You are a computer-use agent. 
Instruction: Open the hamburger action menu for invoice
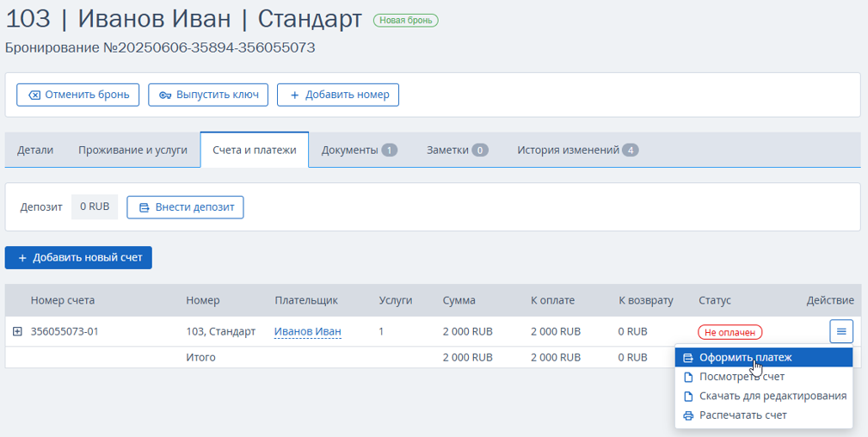[x=840, y=331]
